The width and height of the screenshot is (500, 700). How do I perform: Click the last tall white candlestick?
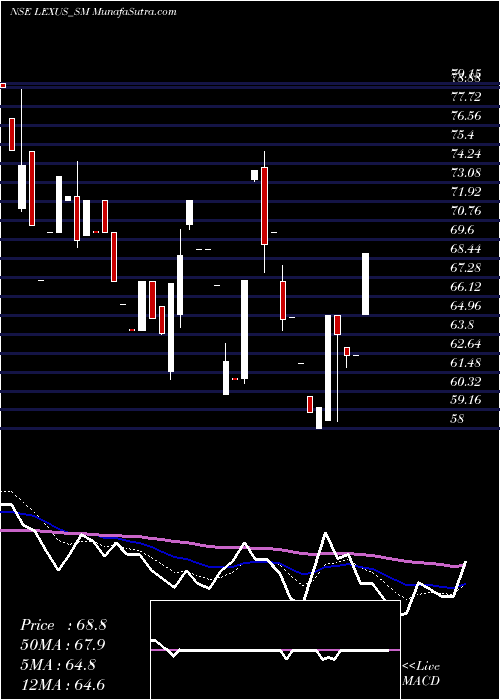pyautogui.click(x=365, y=284)
